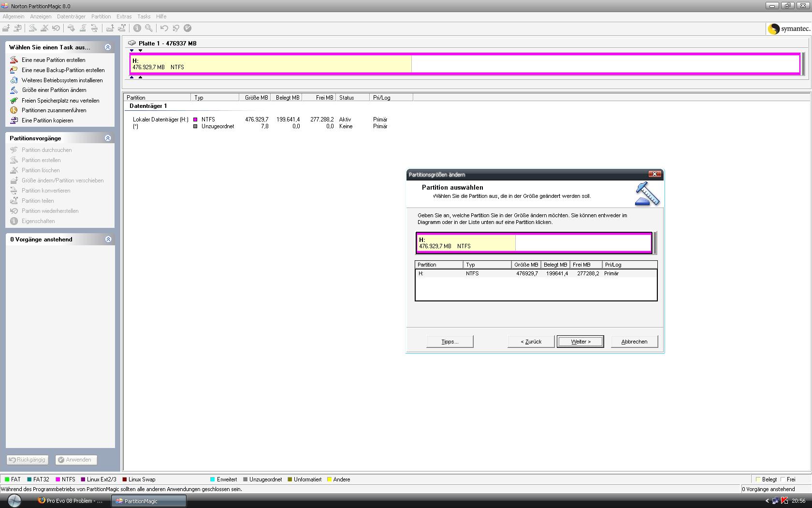
Task: Click 'Status' column header in main table
Action: click(352, 97)
